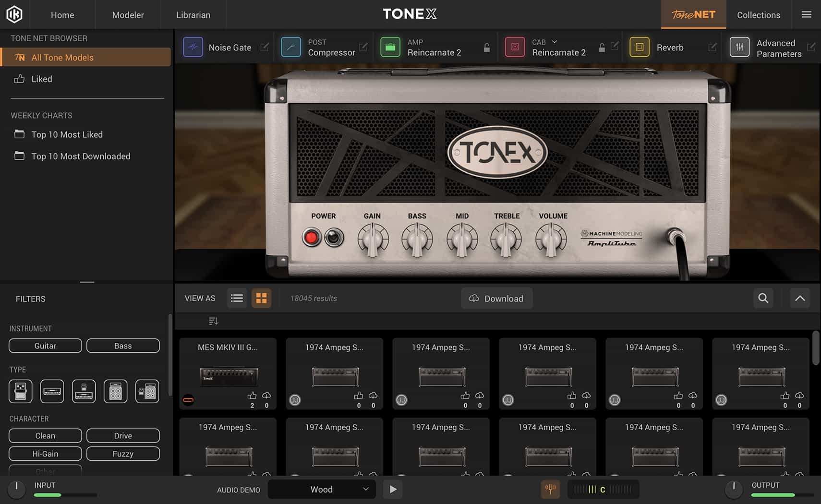
Task: Click the Noise Gate module icon
Action: (x=193, y=47)
